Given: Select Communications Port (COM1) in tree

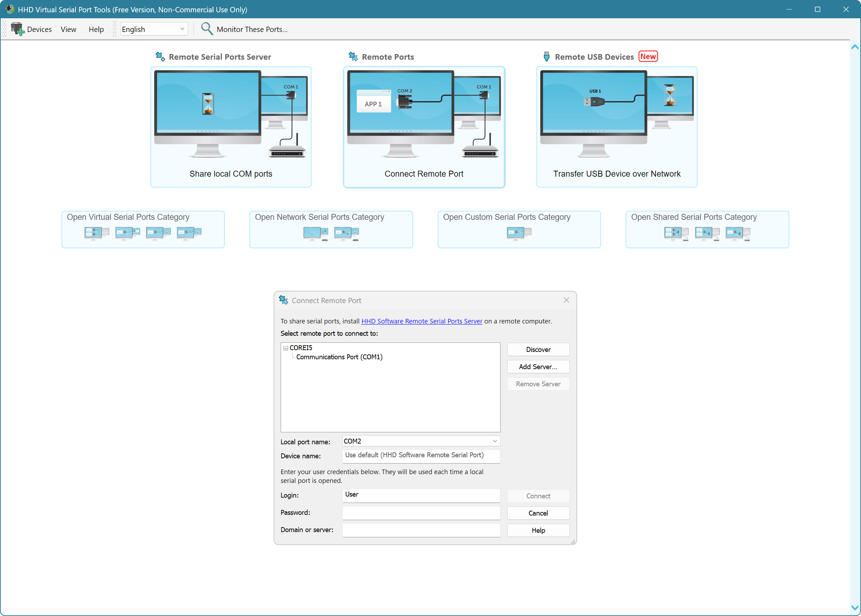Looking at the screenshot, I should (x=339, y=357).
